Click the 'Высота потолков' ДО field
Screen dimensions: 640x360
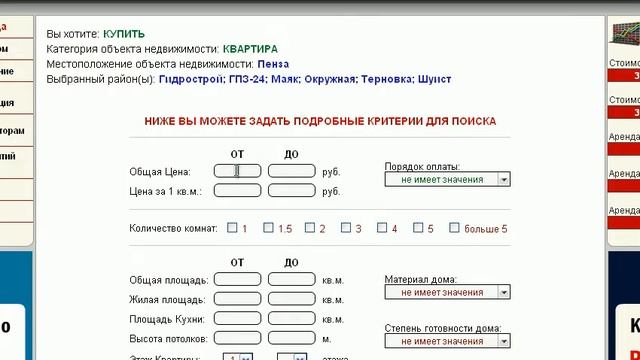[292, 338]
